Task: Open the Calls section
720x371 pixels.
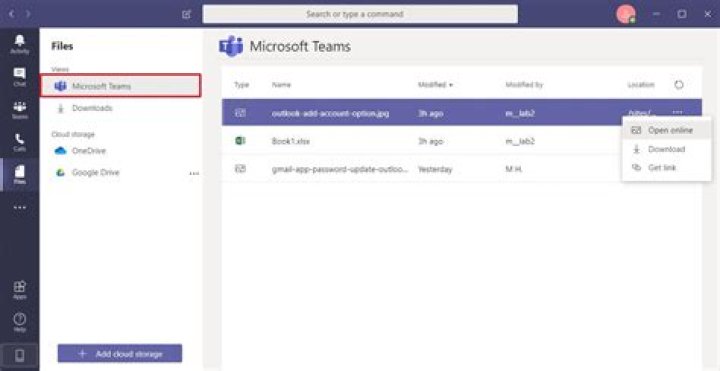Action: coord(20,142)
